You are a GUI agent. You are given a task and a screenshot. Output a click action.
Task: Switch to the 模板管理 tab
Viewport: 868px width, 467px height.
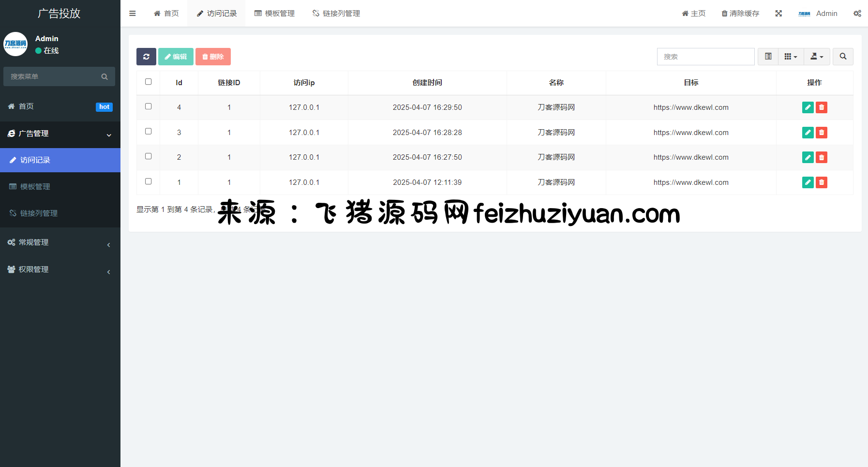(275, 14)
